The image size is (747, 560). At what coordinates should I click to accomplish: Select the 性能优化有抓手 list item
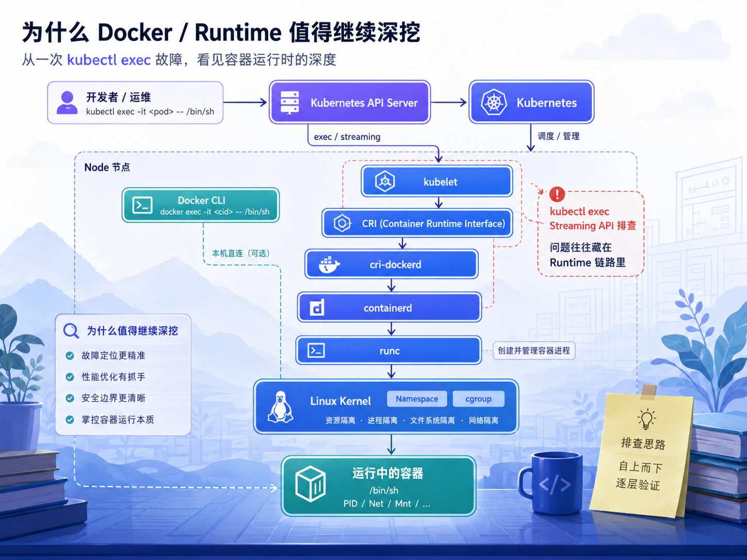[113, 377]
